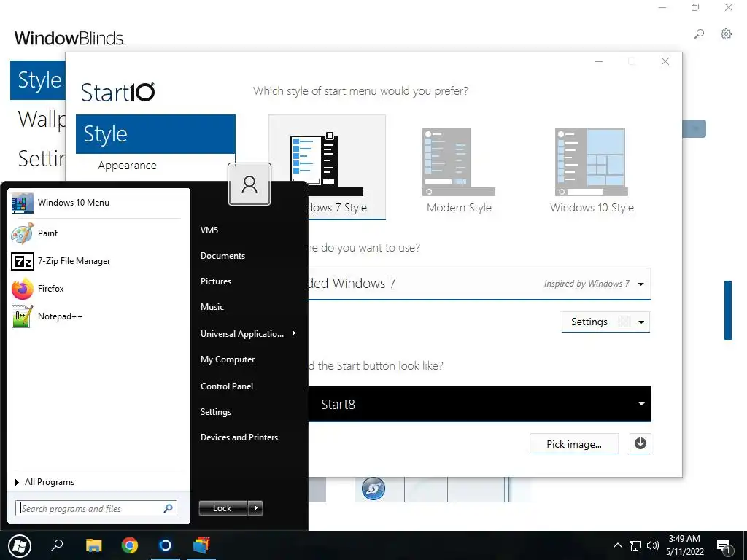747x560 pixels.
Task: Open Wallpaper tab in WindowBlinds window
Action: (42, 119)
